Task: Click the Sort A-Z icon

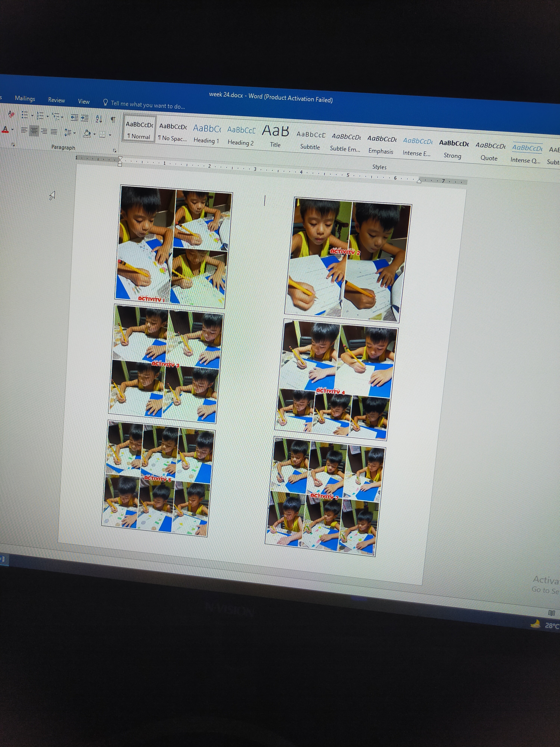Action: [x=99, y=119]
